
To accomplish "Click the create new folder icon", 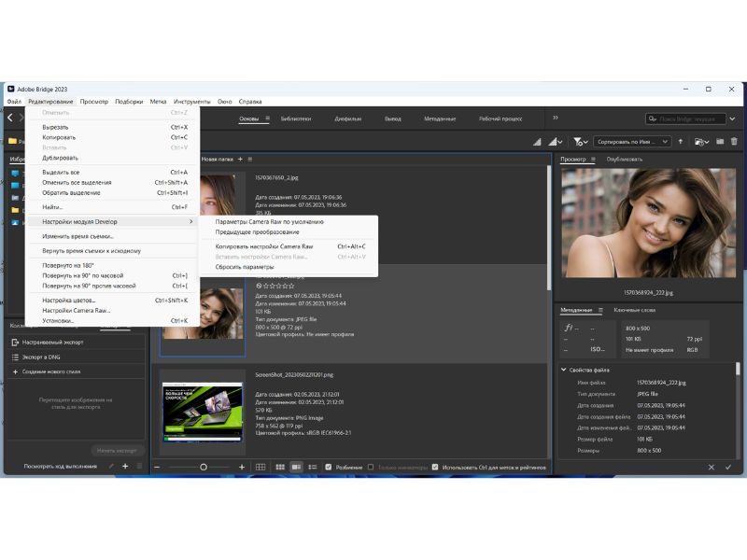I will point(719,142).
